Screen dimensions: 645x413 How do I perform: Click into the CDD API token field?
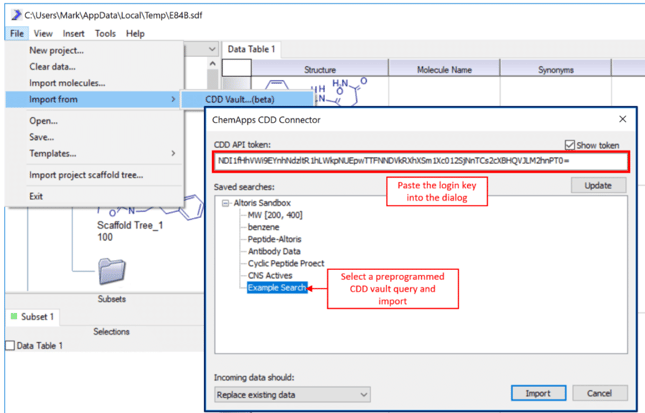click(420, 161)
